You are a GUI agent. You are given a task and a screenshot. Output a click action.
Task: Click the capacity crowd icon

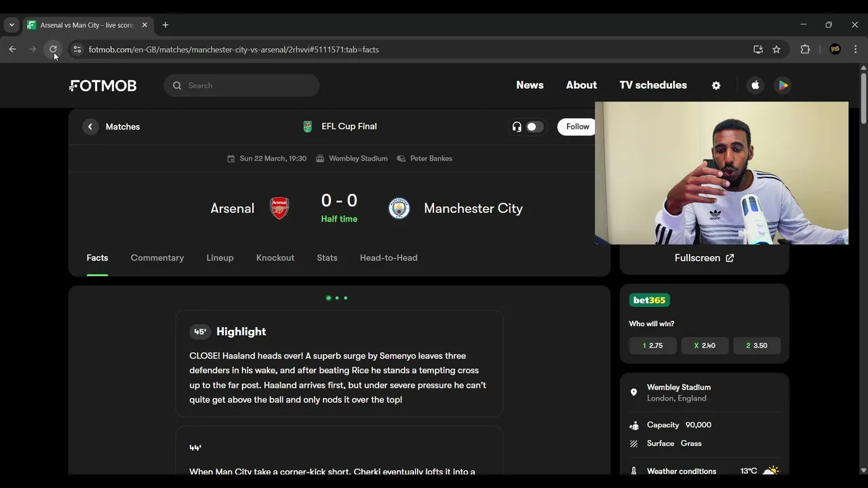click(634, 426)
